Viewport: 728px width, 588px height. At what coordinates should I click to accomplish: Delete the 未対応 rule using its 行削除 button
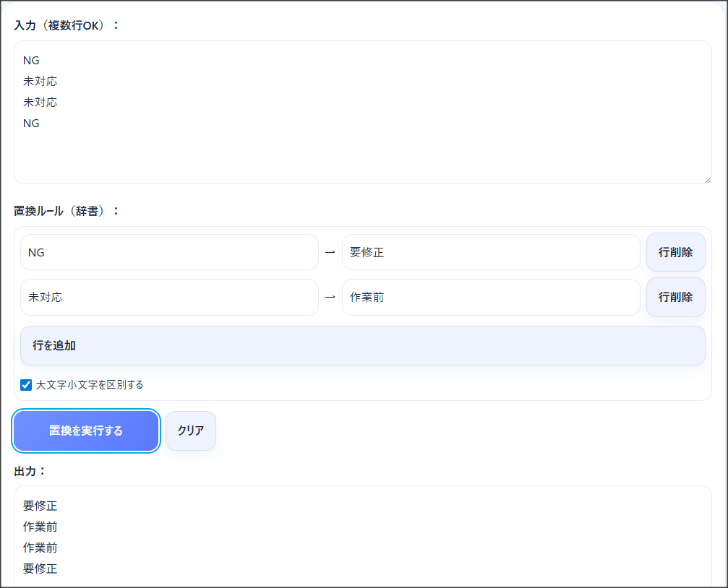pyautogui.click(x=675, y=297)
